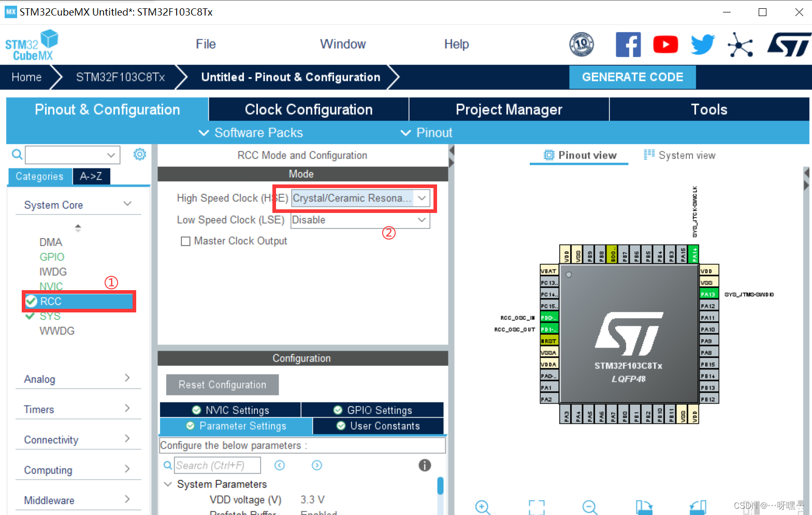Click the parameter search magnifier icon

(168, 465)
